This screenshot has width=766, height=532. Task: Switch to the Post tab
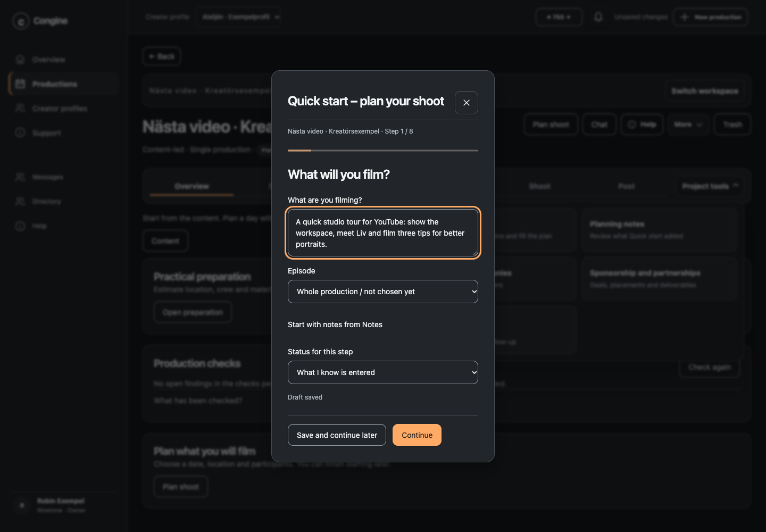(626, 186)
